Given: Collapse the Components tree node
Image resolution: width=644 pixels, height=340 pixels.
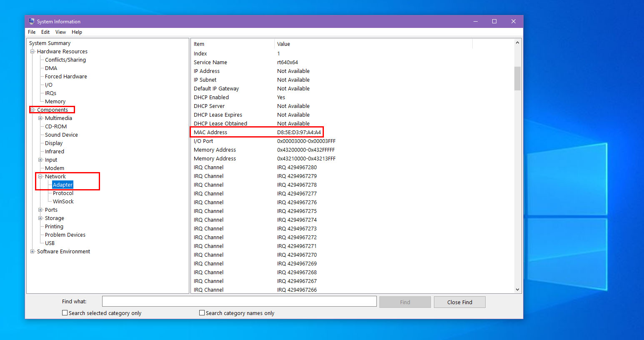Looking at the screenshot, I should click(x=33, y=110).
